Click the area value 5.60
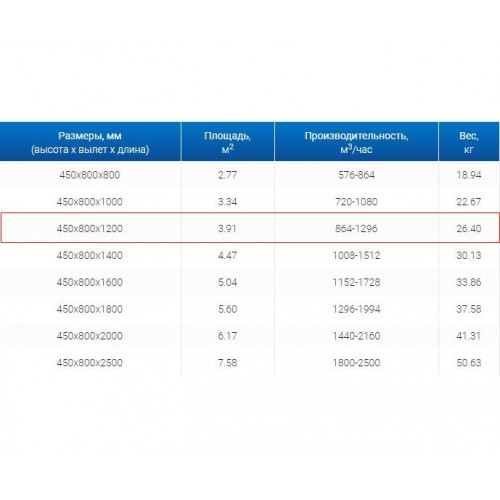500x500 pixels. [x=227, y=309]
